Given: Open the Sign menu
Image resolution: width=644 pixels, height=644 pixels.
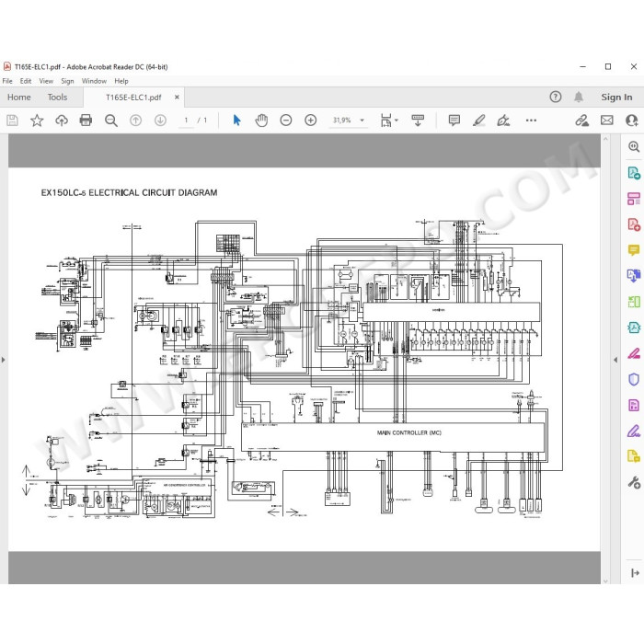Looking at the screenshot, I should [x=67, y=81].
